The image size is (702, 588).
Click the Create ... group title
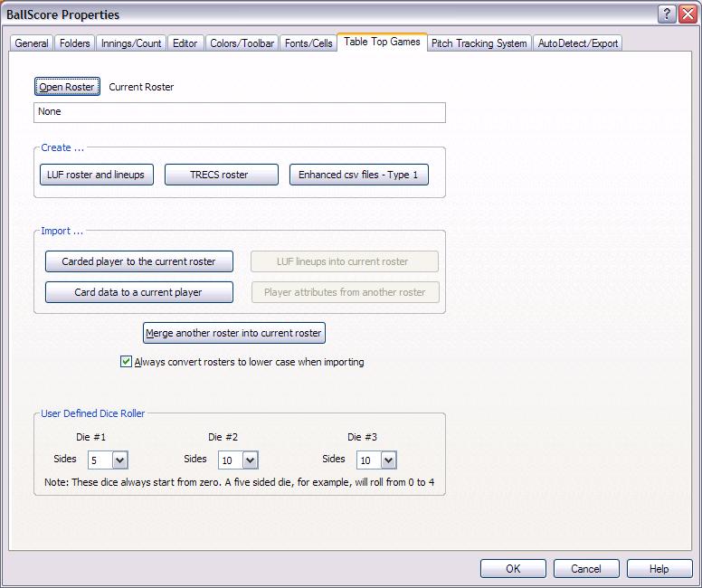tap(62, 147)
